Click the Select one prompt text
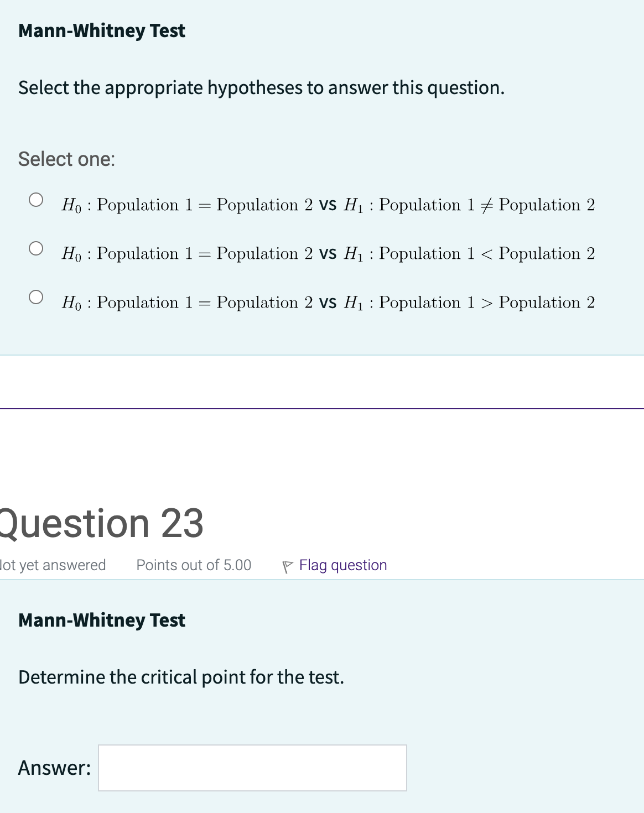The height and width of the screenshot is (813, 644). 66,159
